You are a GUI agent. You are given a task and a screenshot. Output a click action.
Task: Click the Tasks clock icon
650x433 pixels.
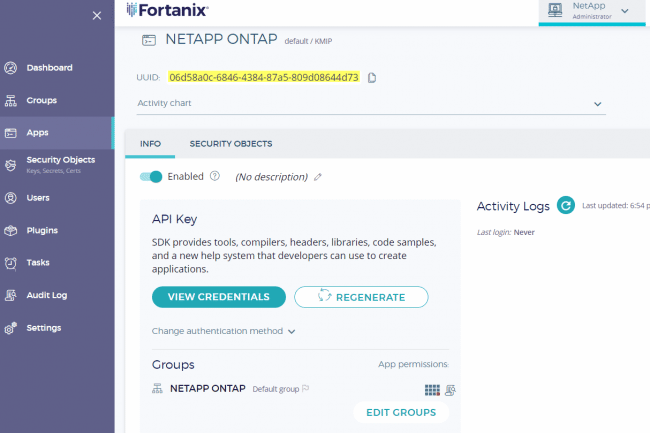(x=11, y=263)
